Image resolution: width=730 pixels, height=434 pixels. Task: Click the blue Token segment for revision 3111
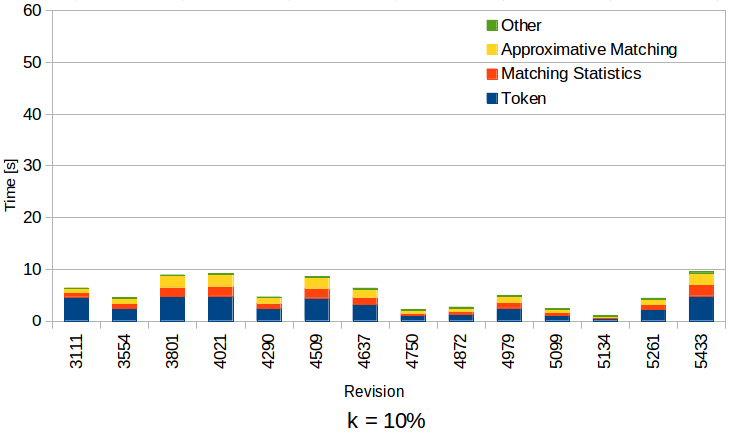pyautogui.click(x=76, y=309)
